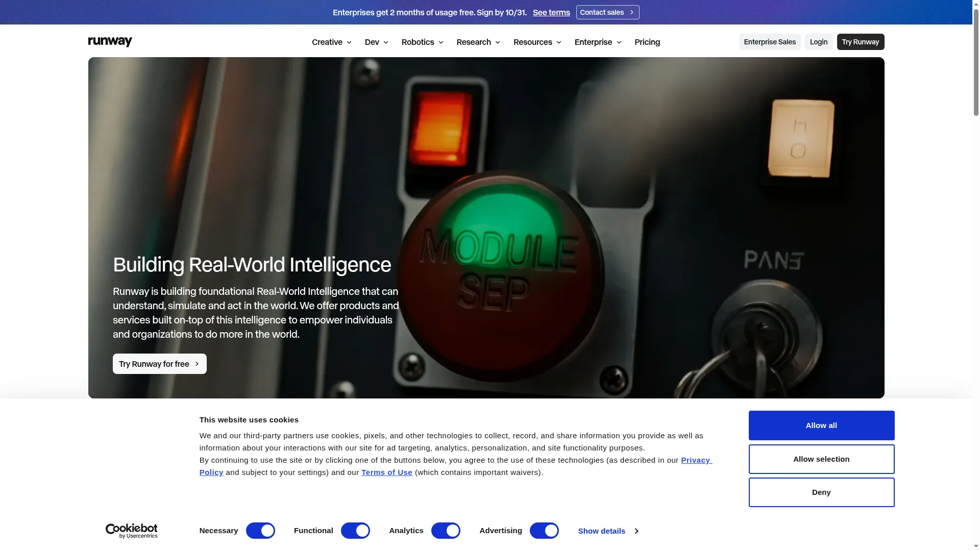
Task: Expand the Creative menu
Action: pyautogui.click(x=332, y=42)
